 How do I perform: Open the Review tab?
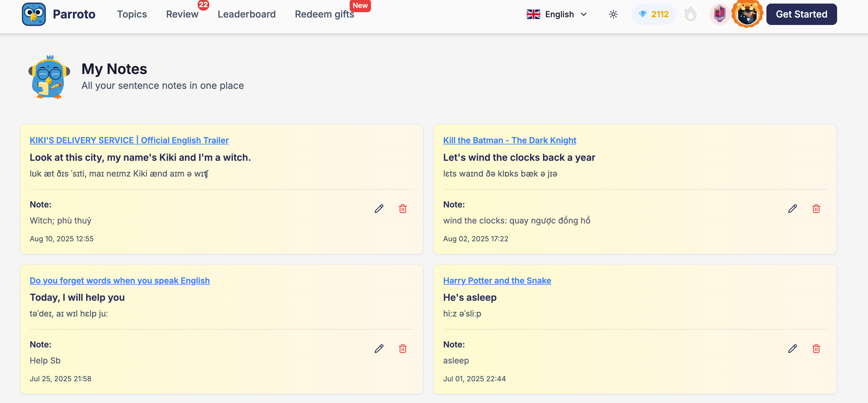tap(182, 14)
